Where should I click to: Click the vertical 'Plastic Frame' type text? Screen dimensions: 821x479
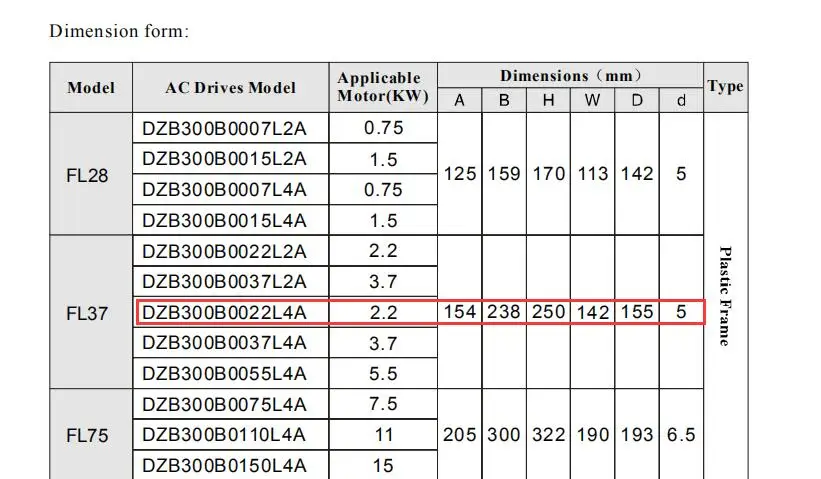tap(725, 296)
